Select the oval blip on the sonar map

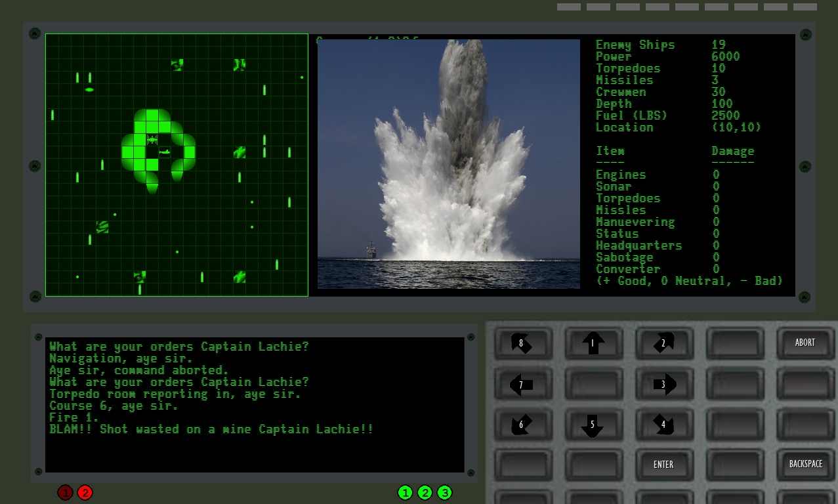coord(90,90)
